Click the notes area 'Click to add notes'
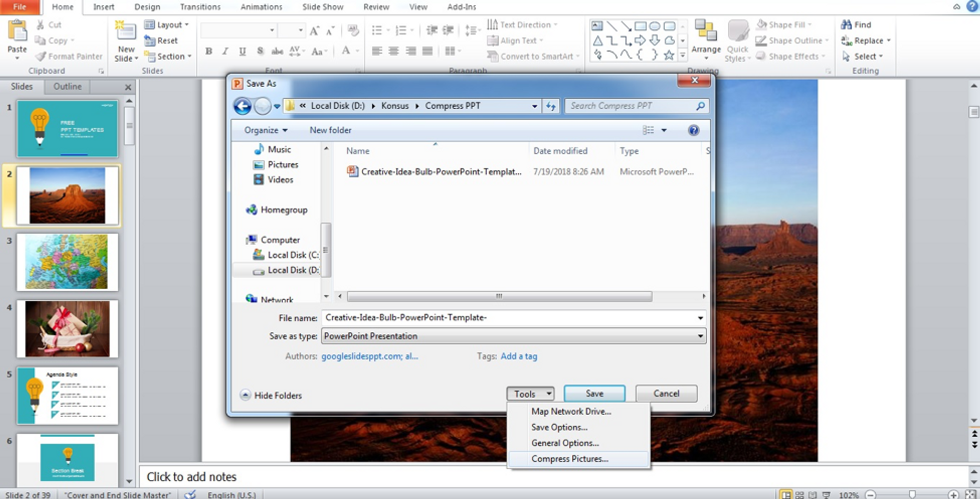 (191, 477)
